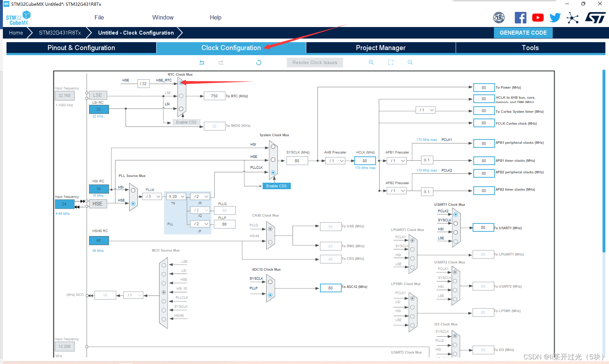This screenshot has width=609, height=364.
Task: Select HSE in PLL Source Mux
Action: (x=133, y=204)
